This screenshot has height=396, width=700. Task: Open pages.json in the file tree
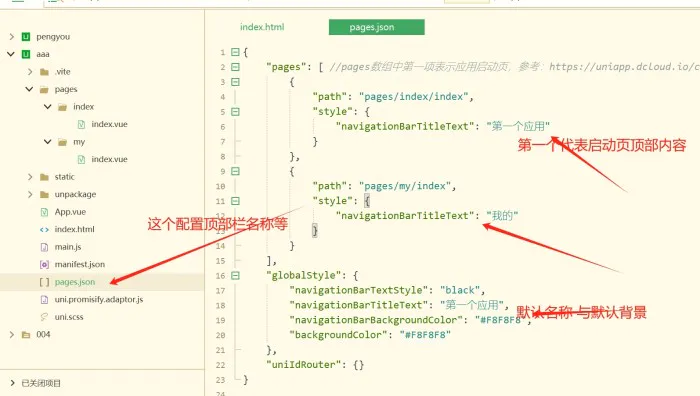(x=75, y=282)
